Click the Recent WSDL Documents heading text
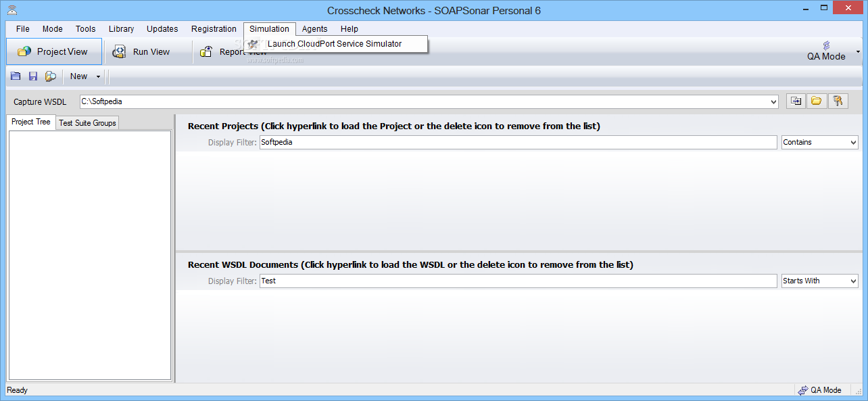 410,264
